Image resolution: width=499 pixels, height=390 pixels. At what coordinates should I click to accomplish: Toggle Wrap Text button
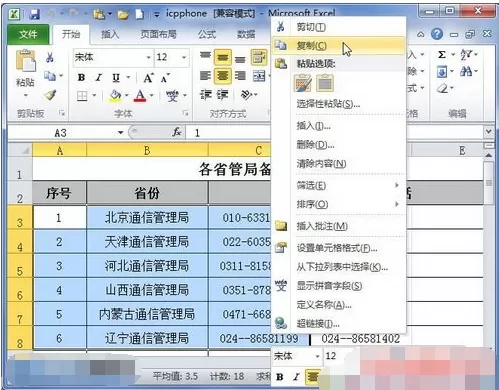pos(259,57)
